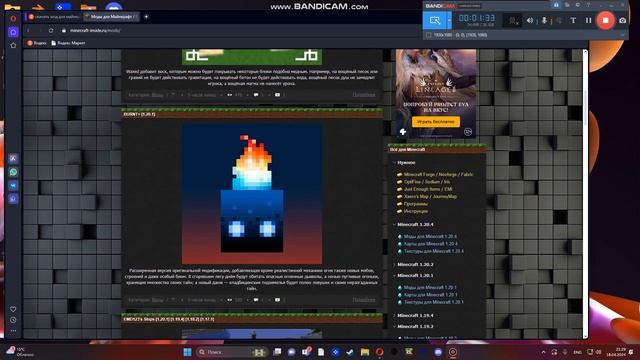Screen dimensions: 640x360
Task: Pause the Bandicam recording
Action: coord(588,20)
